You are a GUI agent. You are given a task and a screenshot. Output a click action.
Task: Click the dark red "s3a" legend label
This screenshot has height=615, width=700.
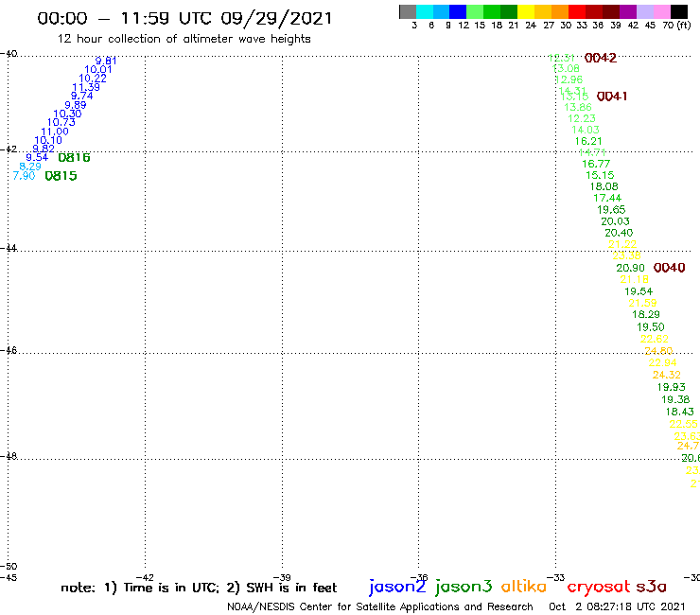point(651,587)
